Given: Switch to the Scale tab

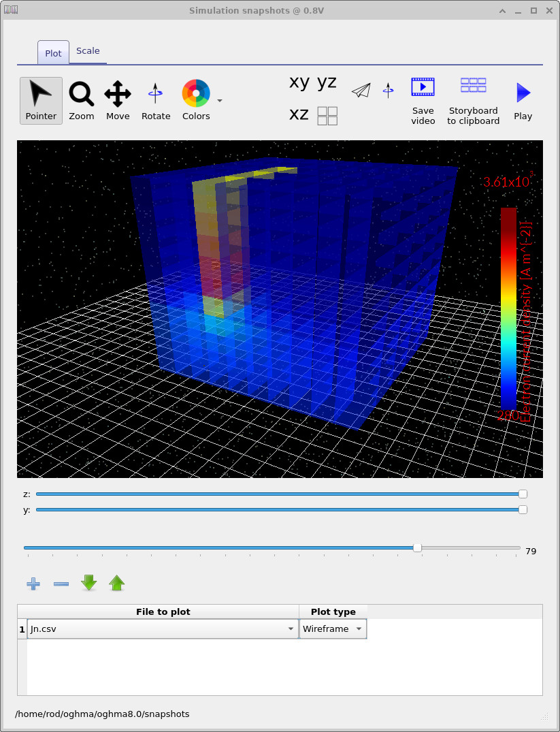Looking at the screenshot, I should tap(88, 50).
